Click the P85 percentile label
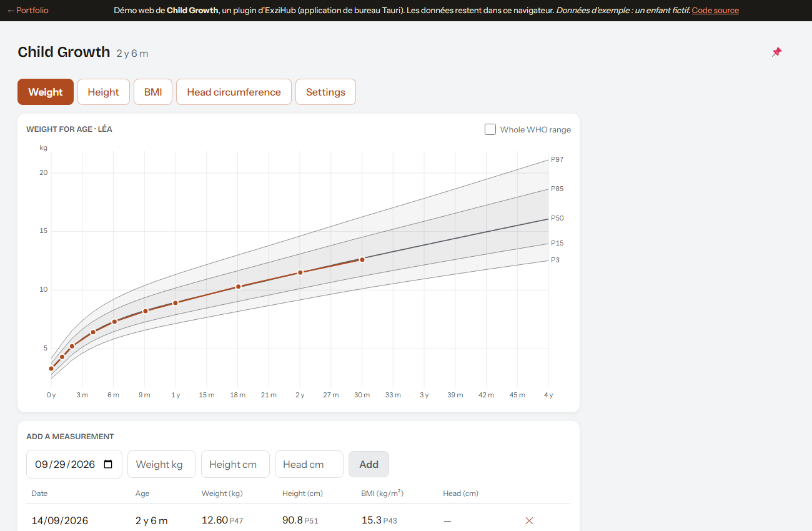 557,189
